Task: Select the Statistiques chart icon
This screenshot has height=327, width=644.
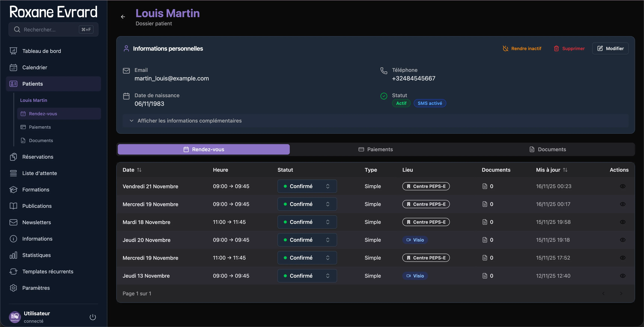Action: [13, 255]
